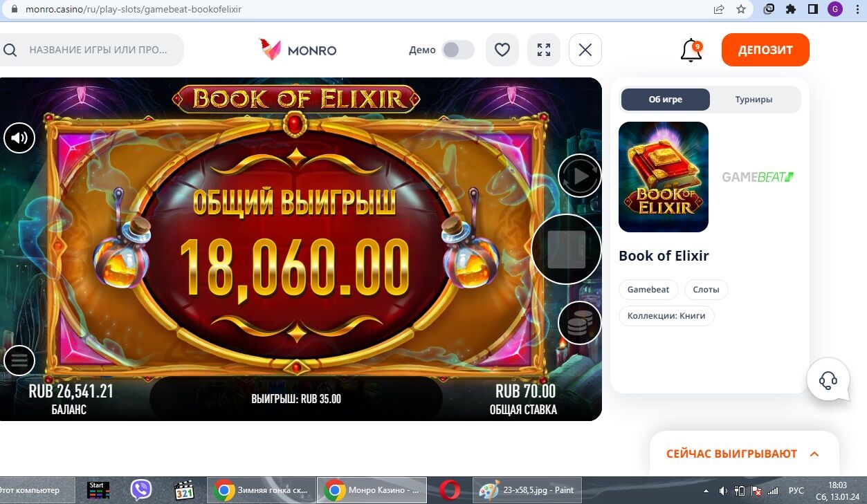This screenshot has width=867, height=504.
Task: Mute the game sound speaker icon
Action: (x=19, y=138)
